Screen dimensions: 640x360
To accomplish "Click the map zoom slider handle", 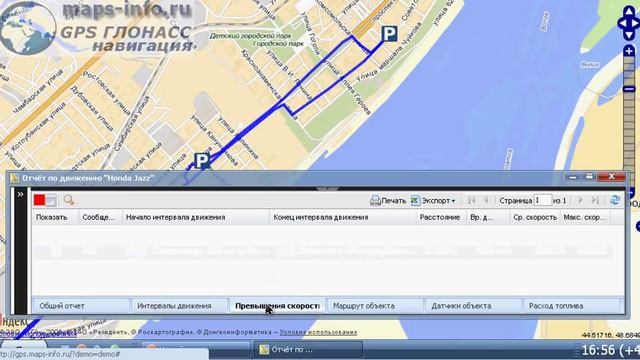I will click(629, 89).
